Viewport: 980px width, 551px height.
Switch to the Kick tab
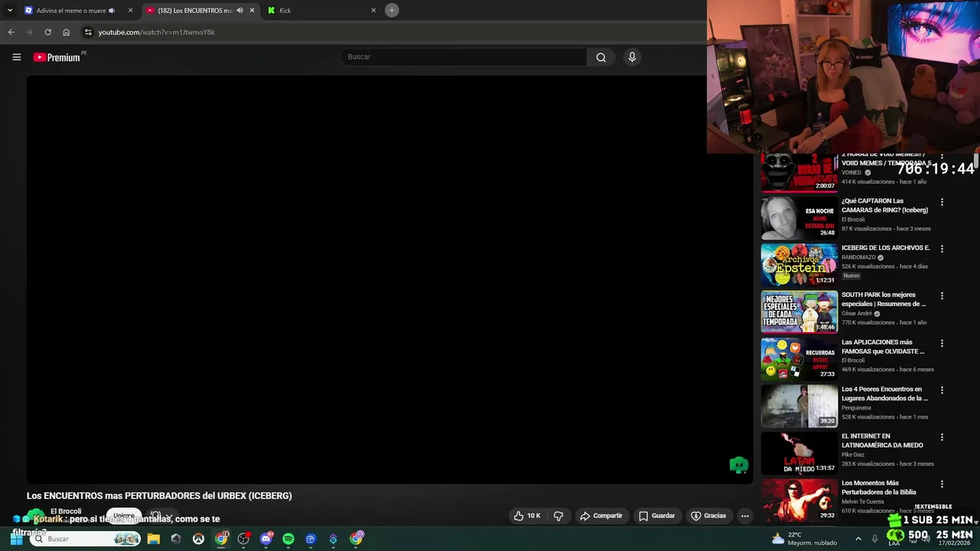(322, 10)
